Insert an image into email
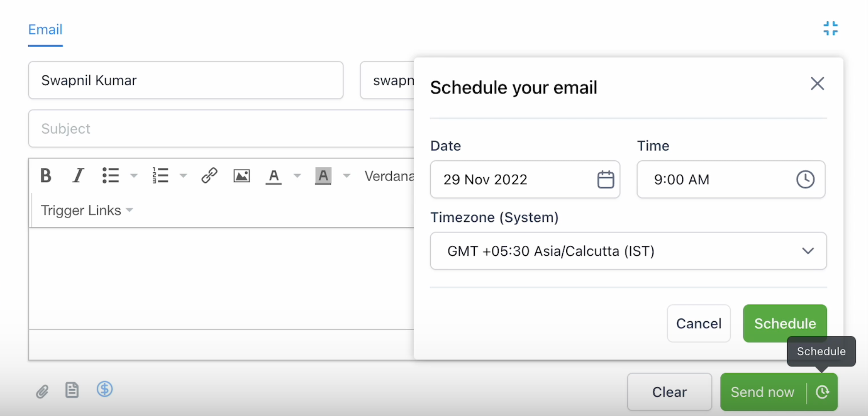The width and height of the screenshot is (868, 416). click(242, 176)
